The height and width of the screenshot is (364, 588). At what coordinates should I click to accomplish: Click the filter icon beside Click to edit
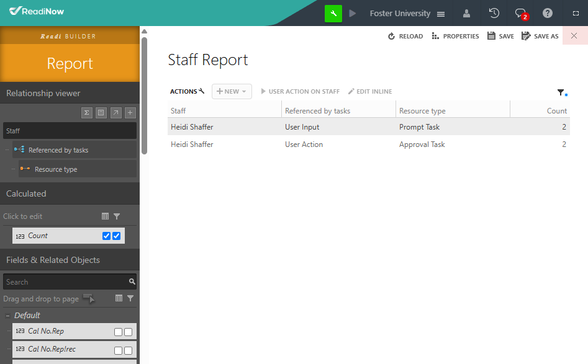117,216
